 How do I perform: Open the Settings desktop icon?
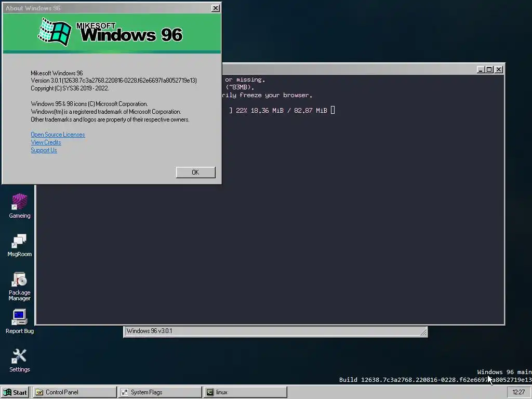19,361
